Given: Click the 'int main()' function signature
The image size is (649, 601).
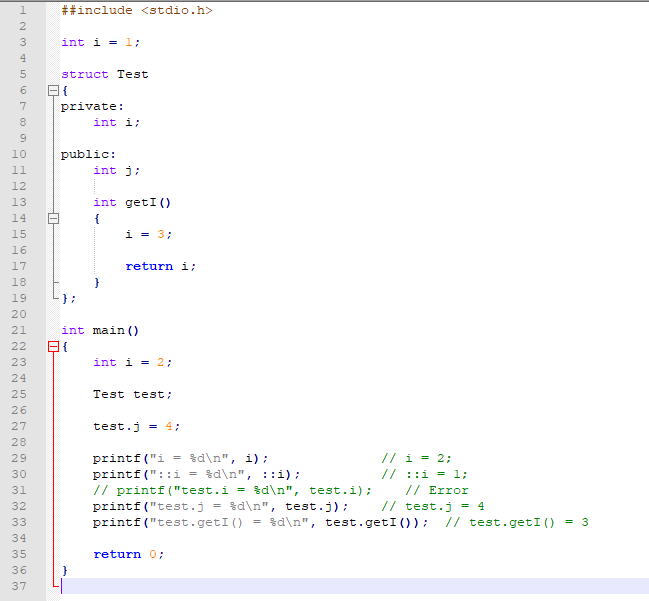Looking at the screenshot, I should coord(100,330).
